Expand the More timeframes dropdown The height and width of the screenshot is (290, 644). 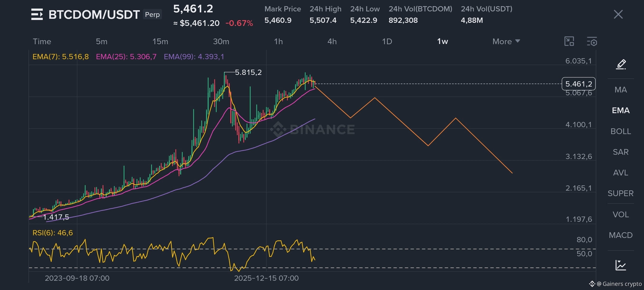point(506,41)
